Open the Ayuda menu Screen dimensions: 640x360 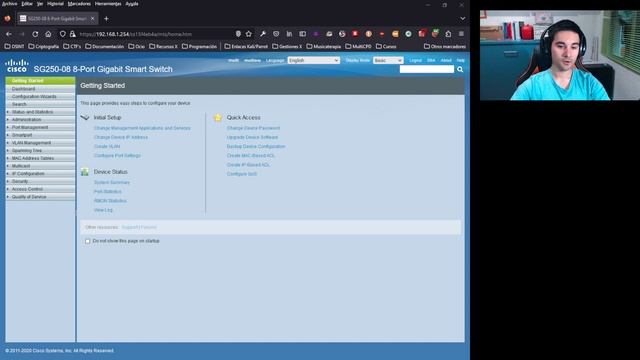click(132, 4)
